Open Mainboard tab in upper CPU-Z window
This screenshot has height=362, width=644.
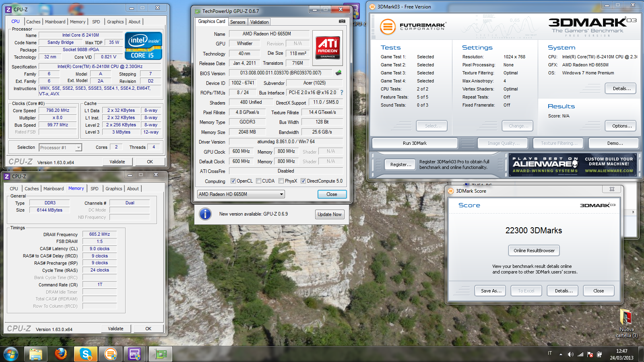pos(55,22)
